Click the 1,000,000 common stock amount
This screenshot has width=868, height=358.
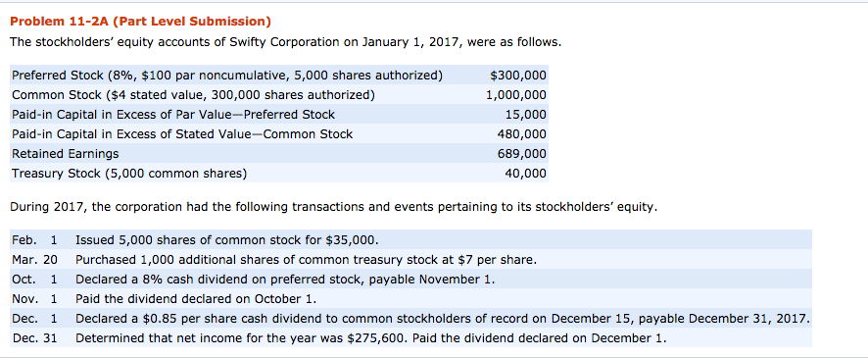click(516, 95)
